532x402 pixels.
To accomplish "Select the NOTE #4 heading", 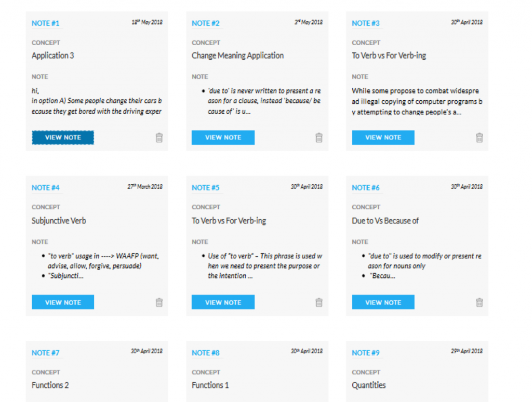I will coord(46,187).
